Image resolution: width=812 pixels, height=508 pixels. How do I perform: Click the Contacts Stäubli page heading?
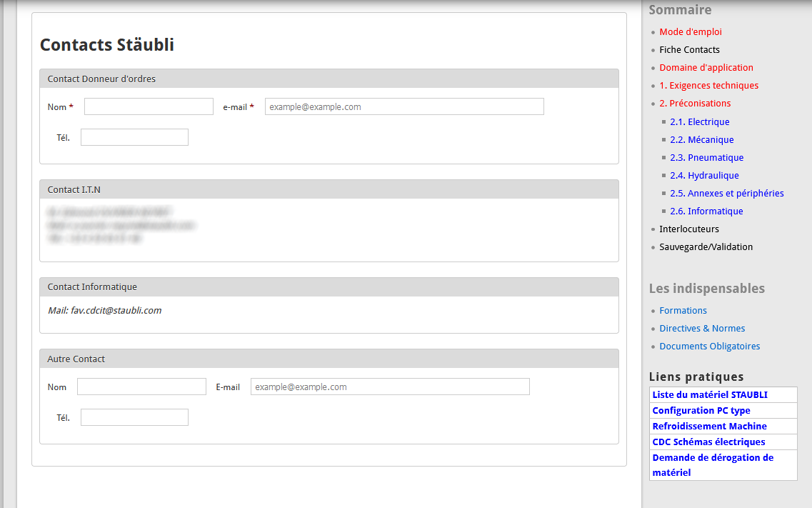tap(107, 45)
